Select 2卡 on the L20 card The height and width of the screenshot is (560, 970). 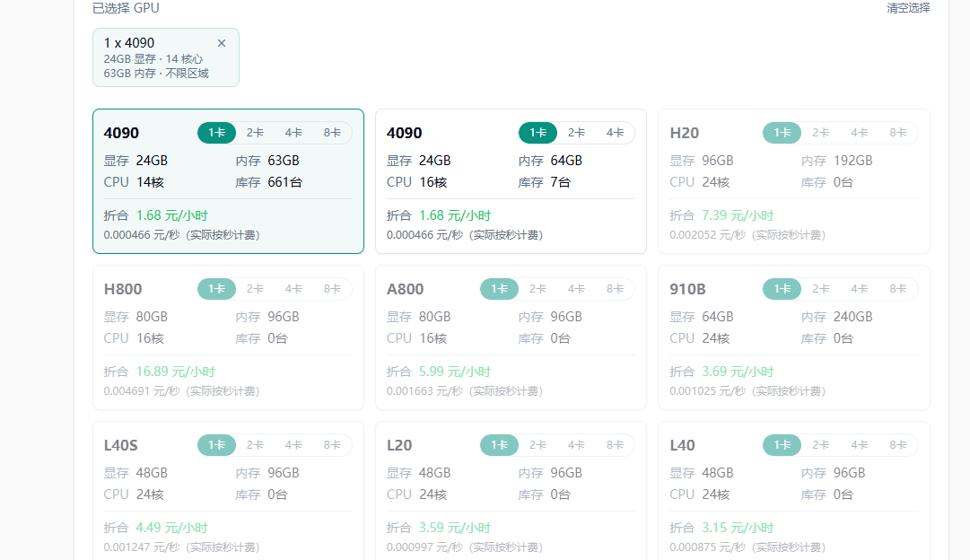coord(537,445)
